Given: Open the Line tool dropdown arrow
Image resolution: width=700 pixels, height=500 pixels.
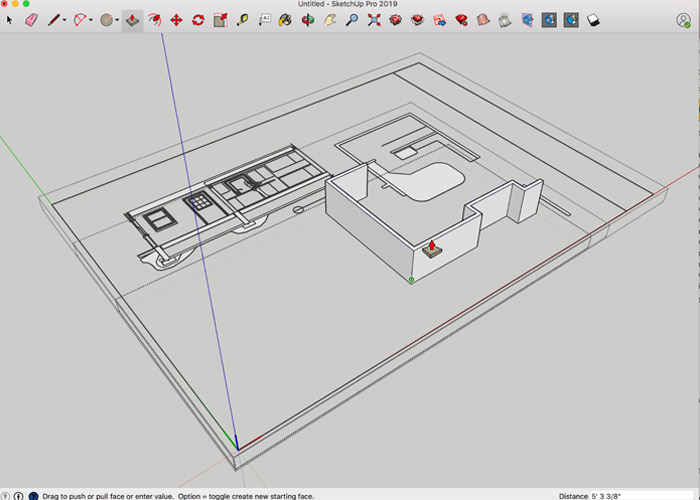Looking at the screenshot, I should pyautogui.click(x=65, y=20).
